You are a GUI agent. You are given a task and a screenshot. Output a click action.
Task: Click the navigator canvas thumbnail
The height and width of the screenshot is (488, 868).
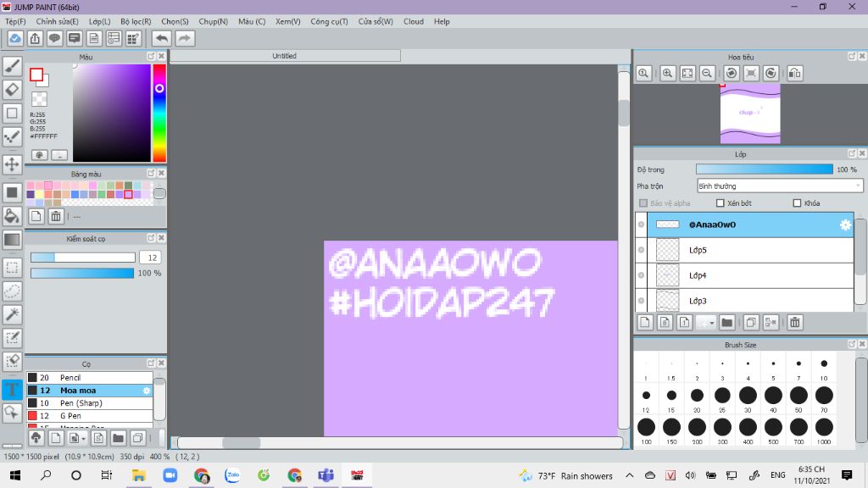(x=750, y=114)
